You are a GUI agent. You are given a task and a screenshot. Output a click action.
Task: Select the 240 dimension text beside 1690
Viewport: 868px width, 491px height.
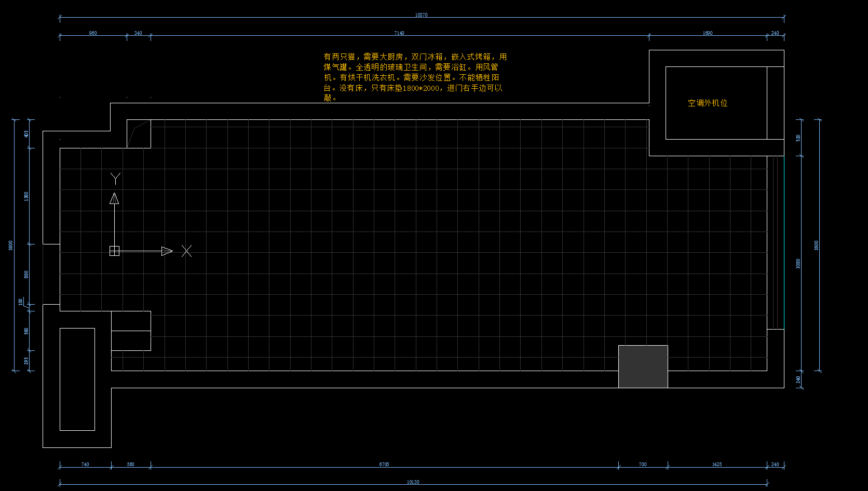[775, 33]
